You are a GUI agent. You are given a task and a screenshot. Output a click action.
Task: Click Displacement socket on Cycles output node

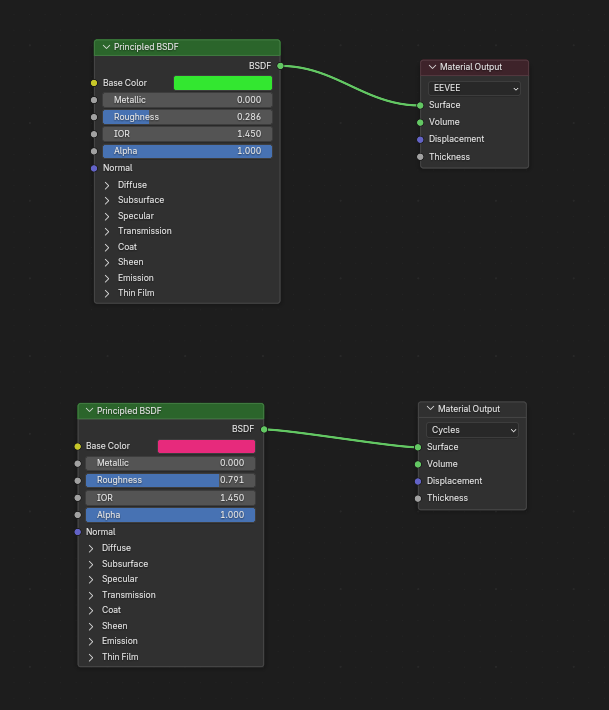tap(418, 481)
